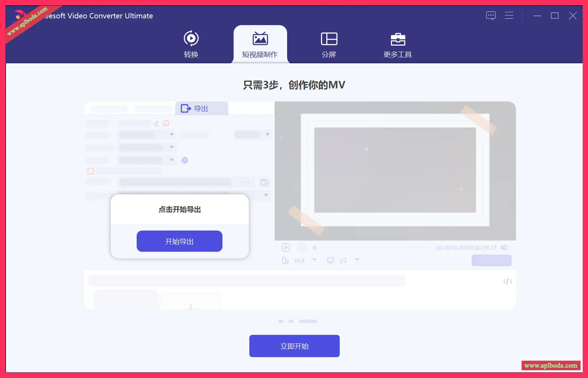This screenshot has height=378, width=588.
Task: Click the 立即开始 button
Action: pos(294,346)
